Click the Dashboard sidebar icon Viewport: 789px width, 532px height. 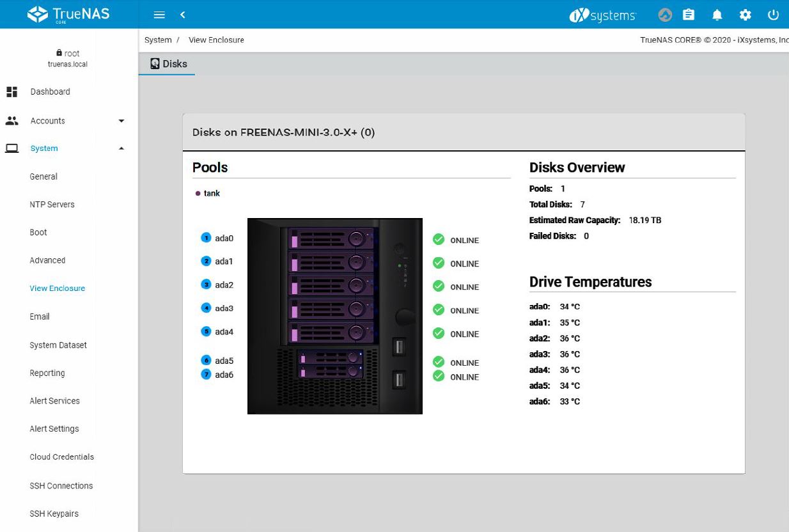tap(12, 91)
